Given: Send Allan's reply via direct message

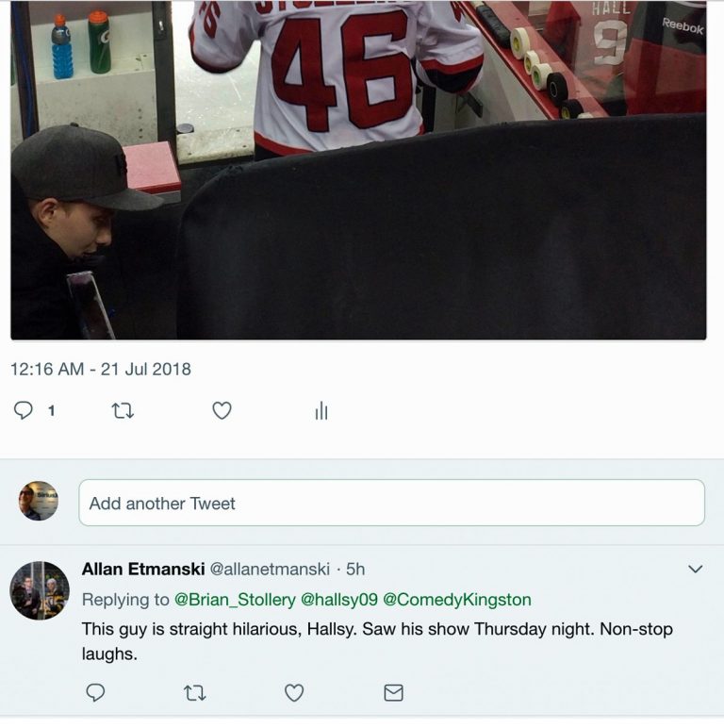Looking at the screenshot, I should (394, 692).
